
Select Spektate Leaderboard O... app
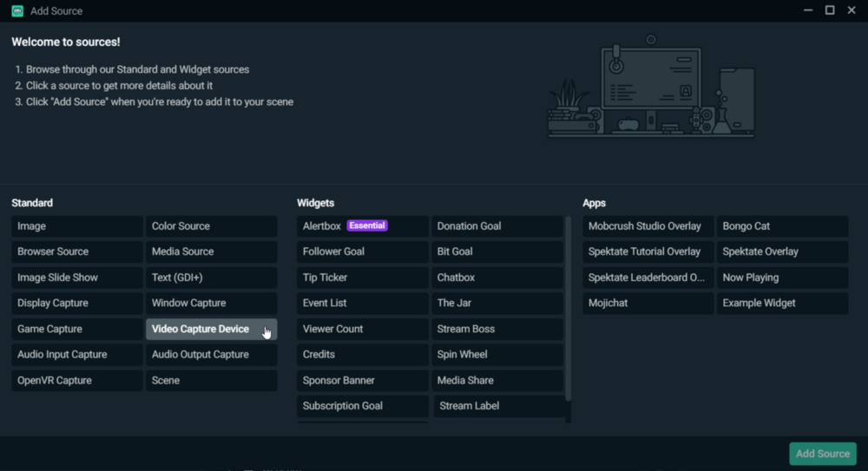pyautogui.click(x=648, y=278)
